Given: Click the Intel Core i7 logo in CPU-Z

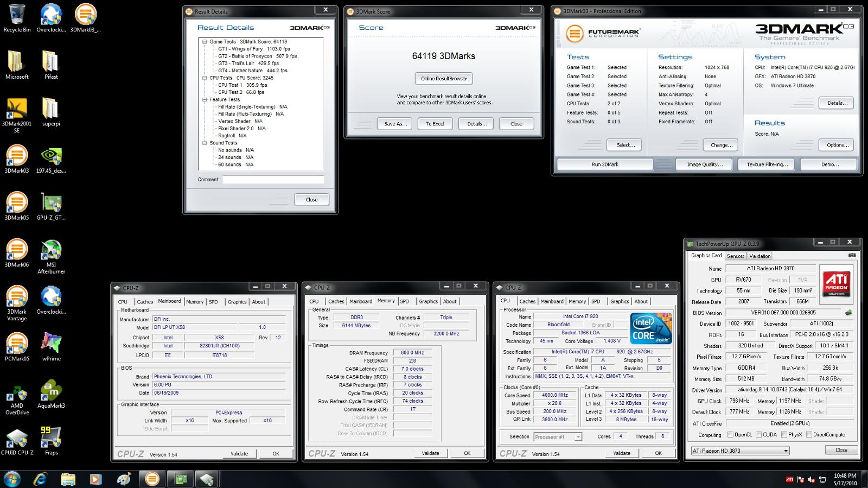Looking at the screenshot, I should (652, 328).
